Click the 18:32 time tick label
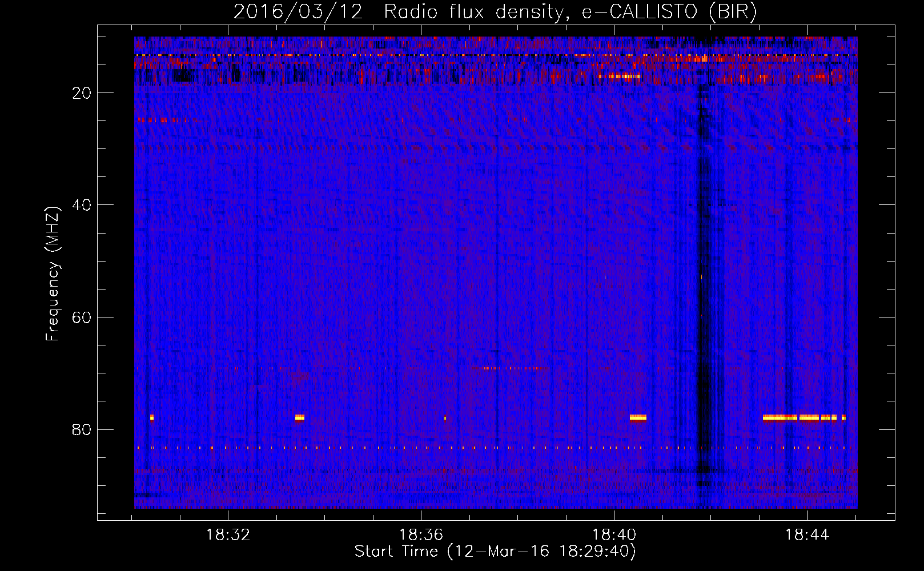Screen dimensions: 924x571 point(228,535)
